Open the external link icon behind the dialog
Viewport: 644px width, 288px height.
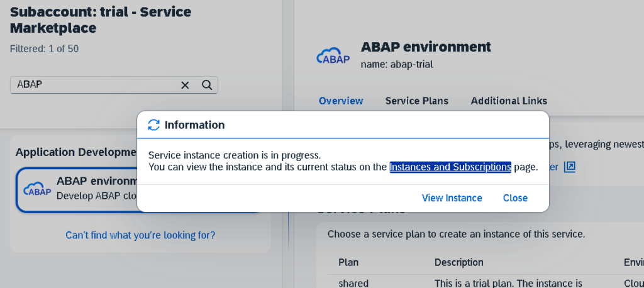point(570,167)
